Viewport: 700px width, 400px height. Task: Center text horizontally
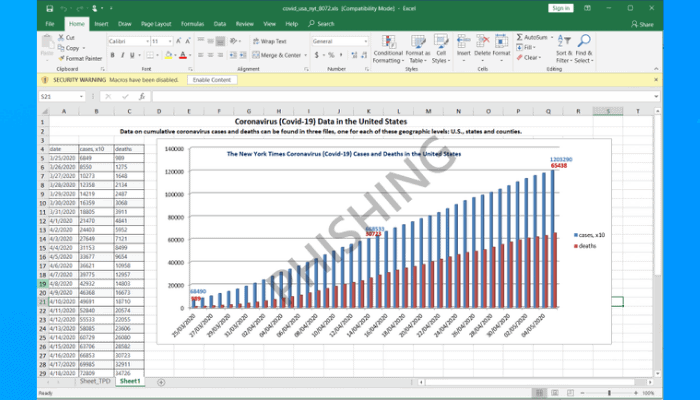tap(211, 55)
